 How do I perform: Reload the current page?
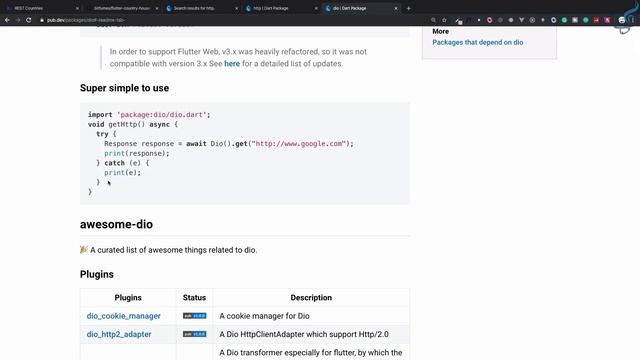pos(29,20)
